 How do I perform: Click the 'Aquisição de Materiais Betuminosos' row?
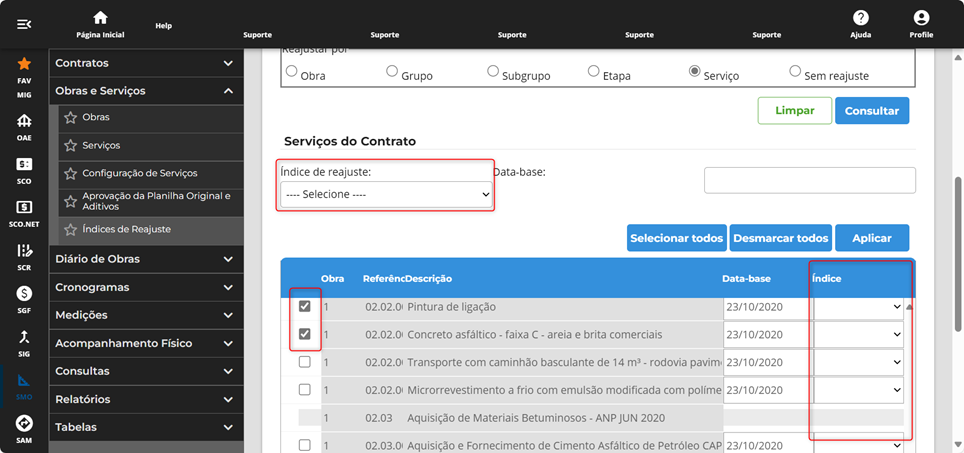601,417
